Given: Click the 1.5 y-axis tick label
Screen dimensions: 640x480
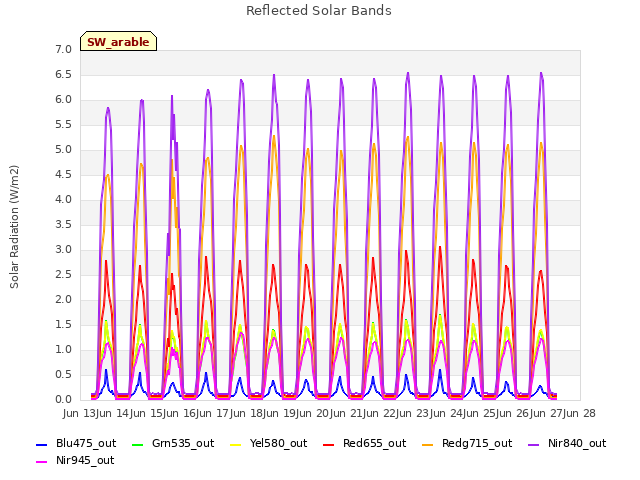Looking at the screenshot, I should [63, 324].
